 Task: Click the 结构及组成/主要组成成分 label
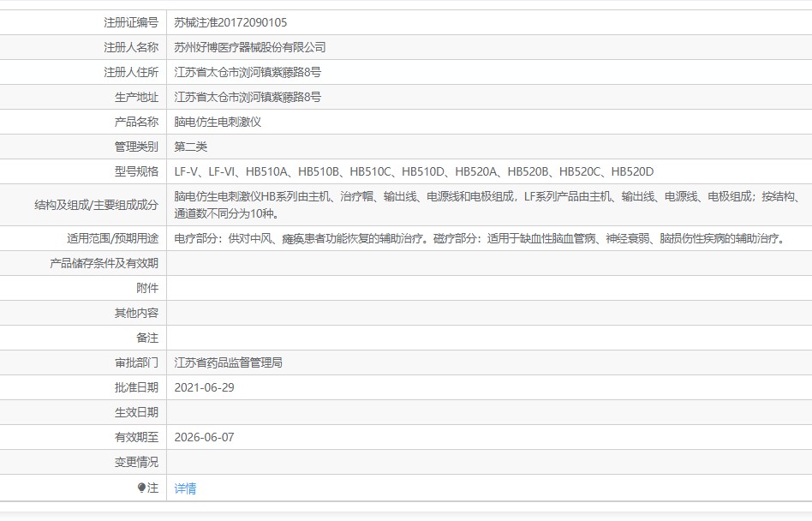(x=96, y=205)
